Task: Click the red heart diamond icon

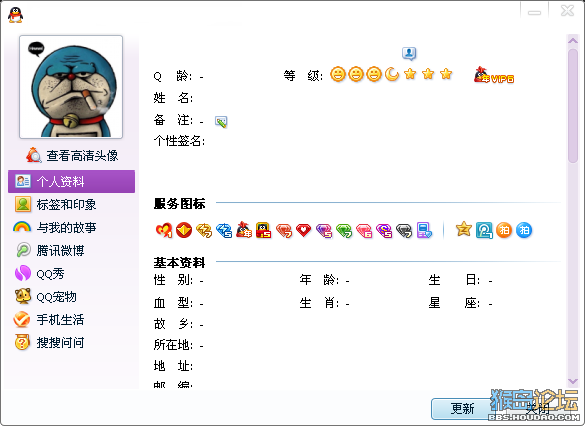Action: click(x=303, y=230)
